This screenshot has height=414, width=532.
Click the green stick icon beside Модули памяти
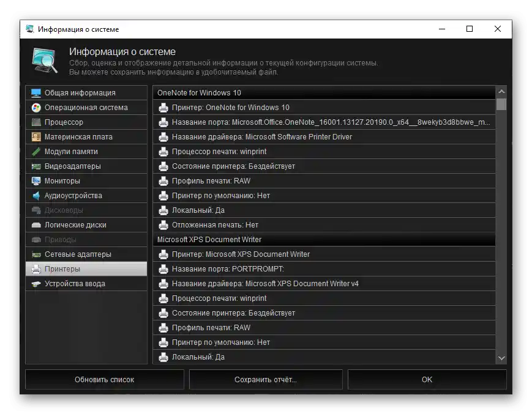(x=36, y=152)
